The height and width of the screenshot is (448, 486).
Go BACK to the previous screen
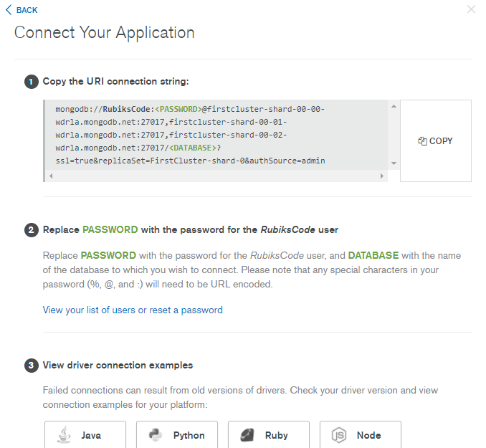click(22, 10)
